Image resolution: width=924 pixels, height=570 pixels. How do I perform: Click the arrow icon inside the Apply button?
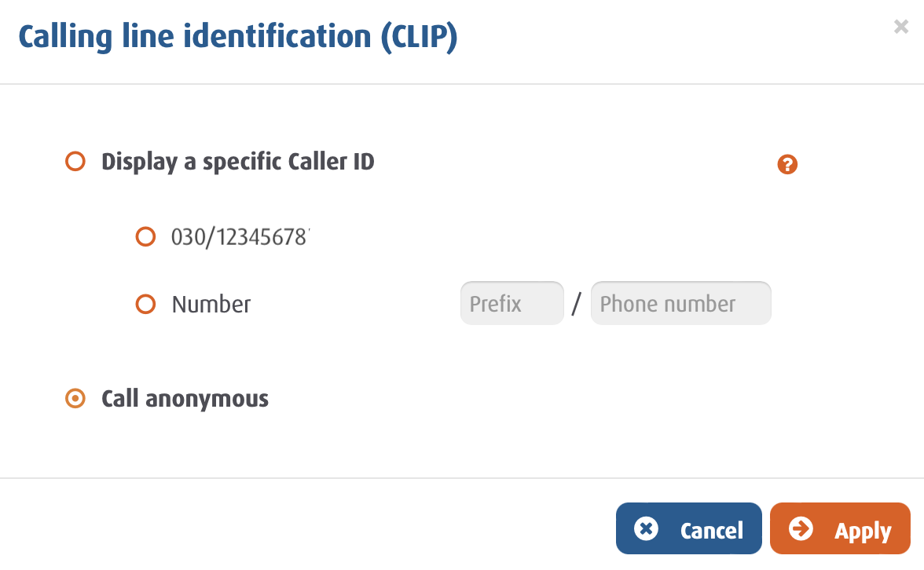[801, 529]
